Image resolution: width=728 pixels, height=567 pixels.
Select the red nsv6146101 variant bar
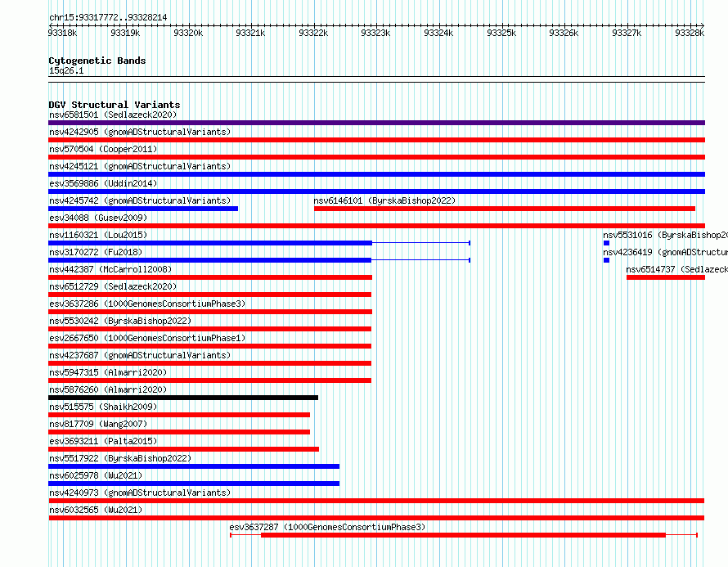[x=505, y=209]
